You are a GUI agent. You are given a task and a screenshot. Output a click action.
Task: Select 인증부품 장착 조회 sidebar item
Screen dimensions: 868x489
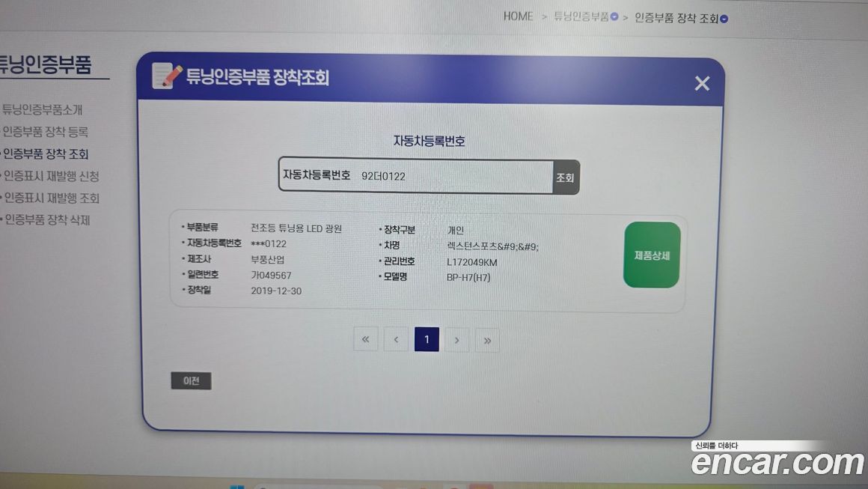46,154
